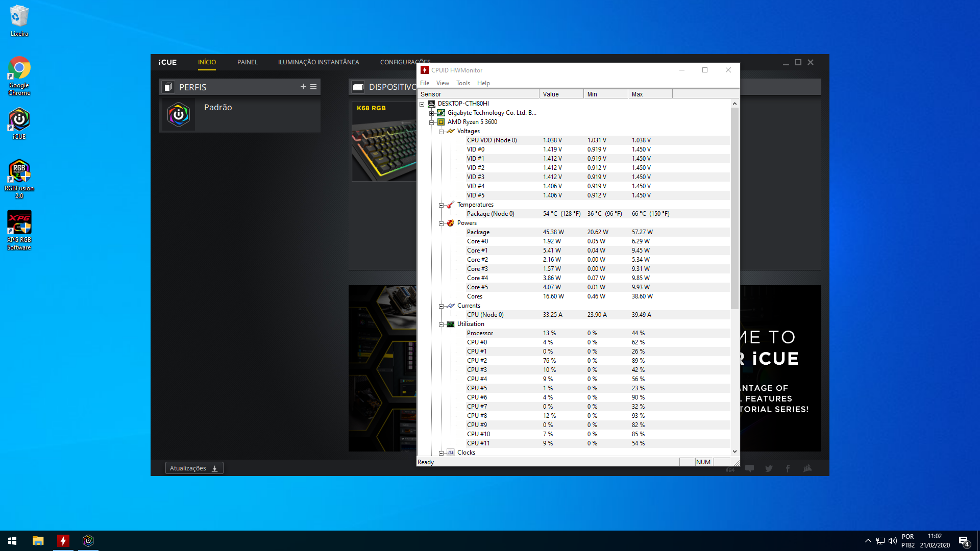Expand the Gigabyte Technology node
This screenshot has width=980, height=551.
click(x=432, y=113)
